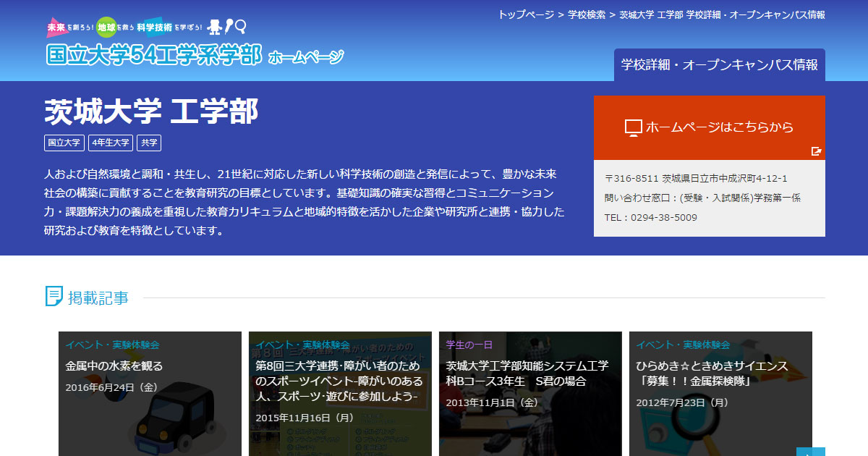The image size is (868, 456).
Task: Click the 掲載記事 section heading
Action: click(x=98, y=297)
